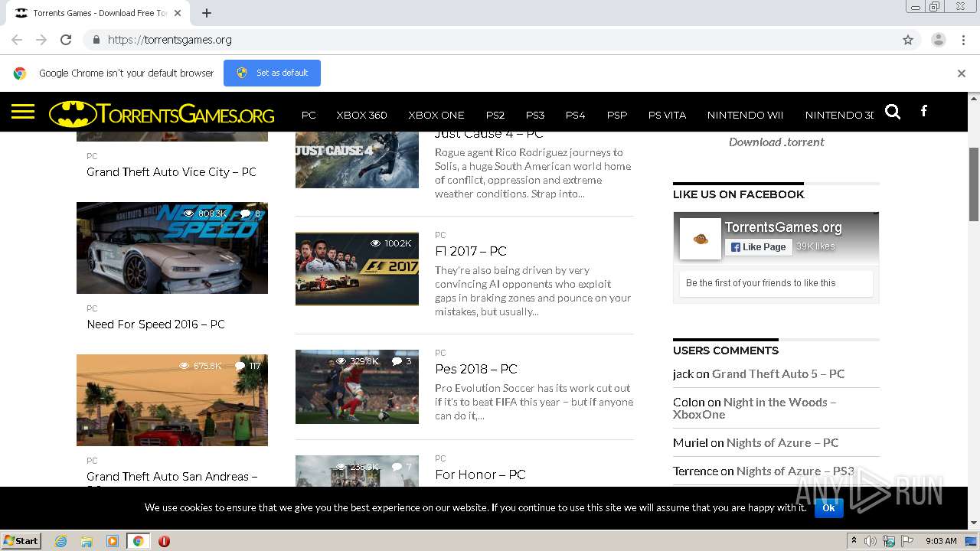Open the F1 2017 – PC article
The width and height of the screenshot is (980, 551).
click(471, 251)
